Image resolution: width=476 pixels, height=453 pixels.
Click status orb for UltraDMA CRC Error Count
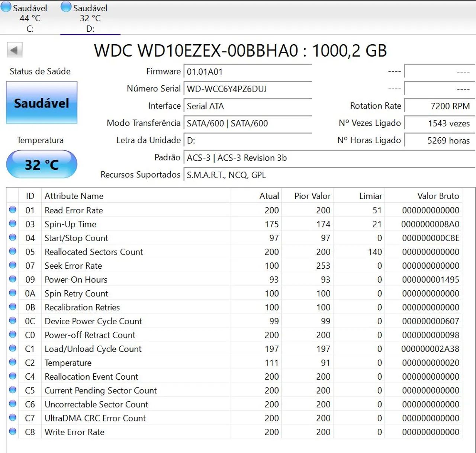tap(13, 417)
